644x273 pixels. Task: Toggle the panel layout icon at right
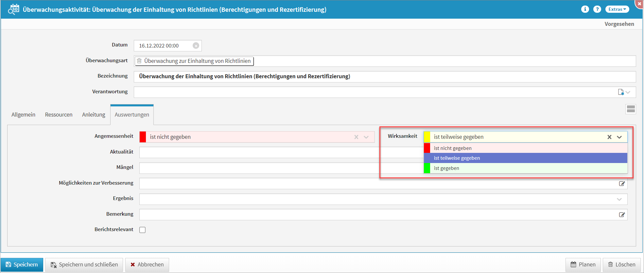pyautogui.click(x=631, y=109)
